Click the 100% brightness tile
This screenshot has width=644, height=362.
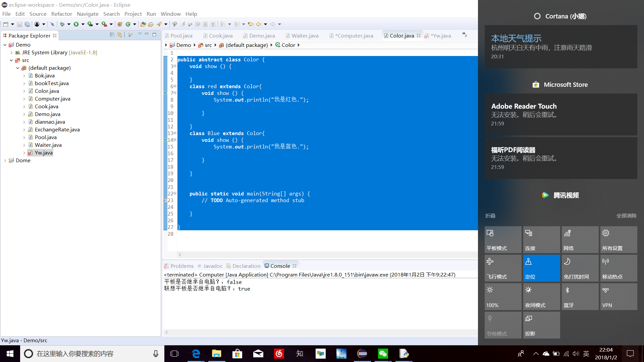[503, 297]
